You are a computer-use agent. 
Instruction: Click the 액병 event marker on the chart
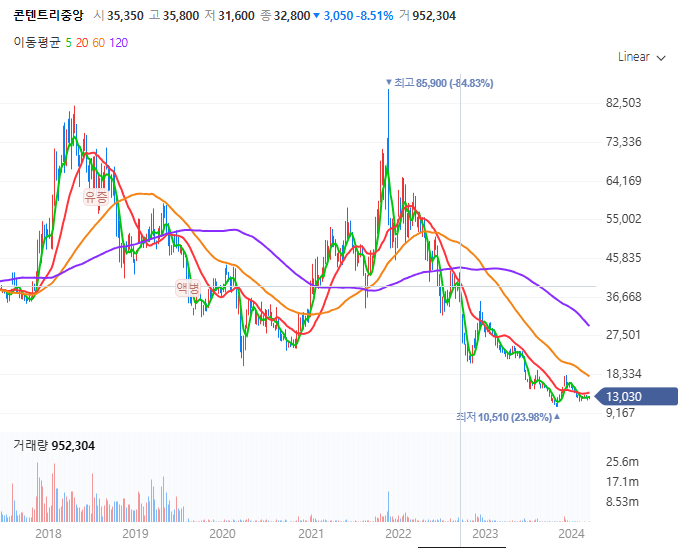[188, 288]
